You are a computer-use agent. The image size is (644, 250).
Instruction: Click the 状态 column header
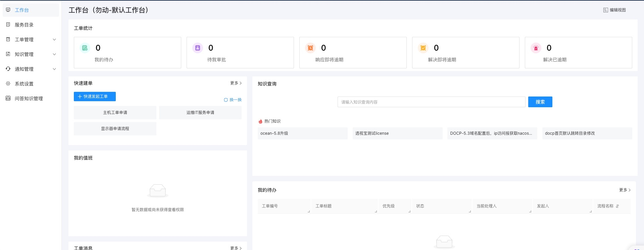coord(442,206)
